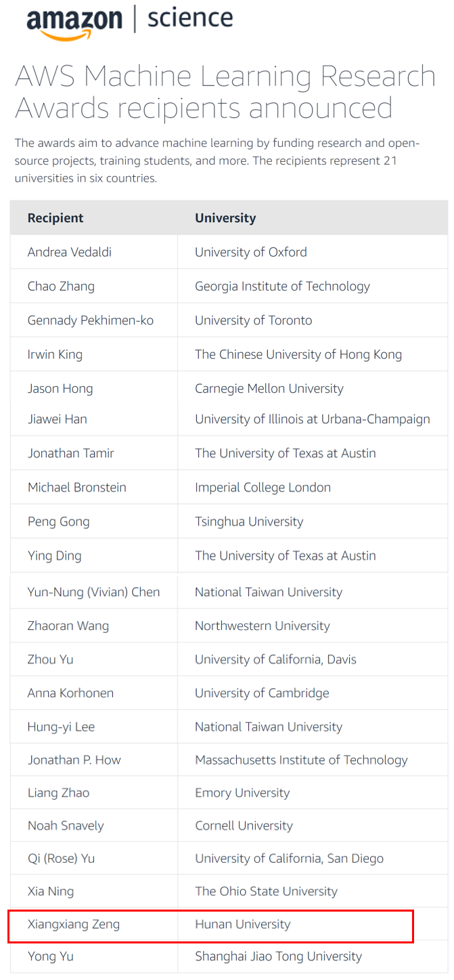Click the 'science' wordmark in header

click(189, 18)
